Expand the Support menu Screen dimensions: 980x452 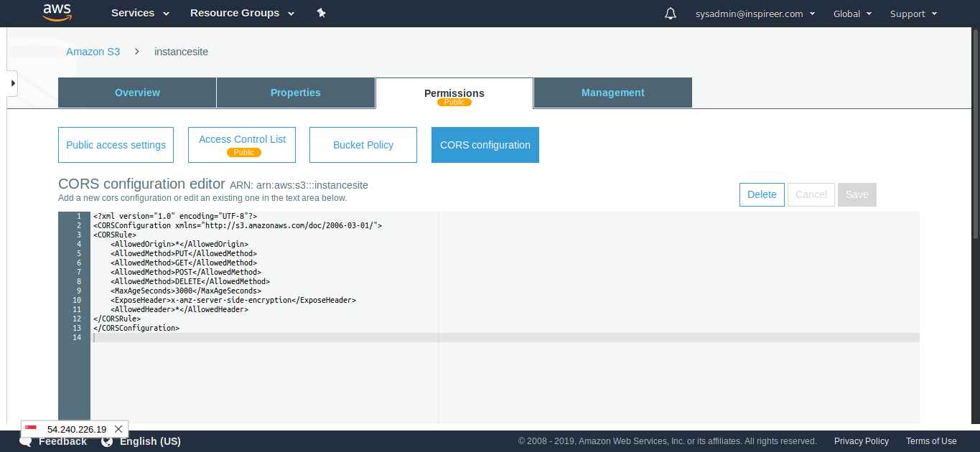(913, 14)
